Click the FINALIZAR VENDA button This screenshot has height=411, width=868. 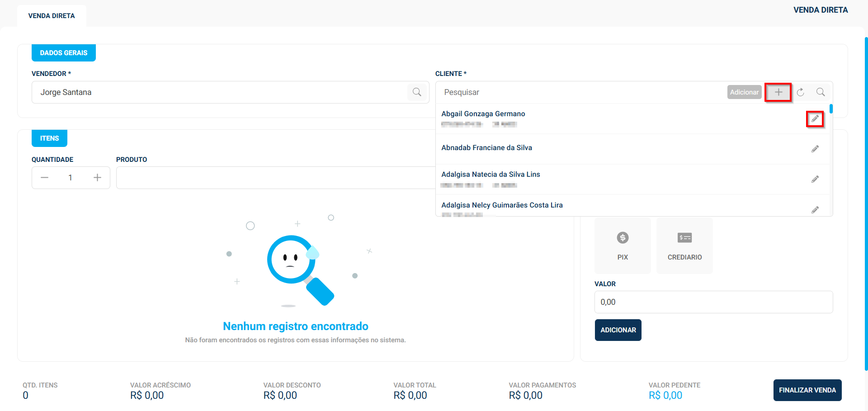click(807, 390)
